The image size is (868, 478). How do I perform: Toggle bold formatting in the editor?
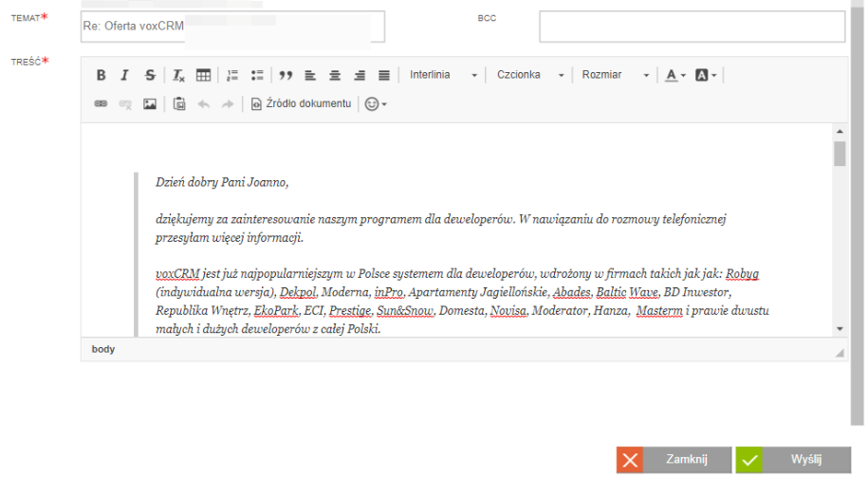(101, 75)
